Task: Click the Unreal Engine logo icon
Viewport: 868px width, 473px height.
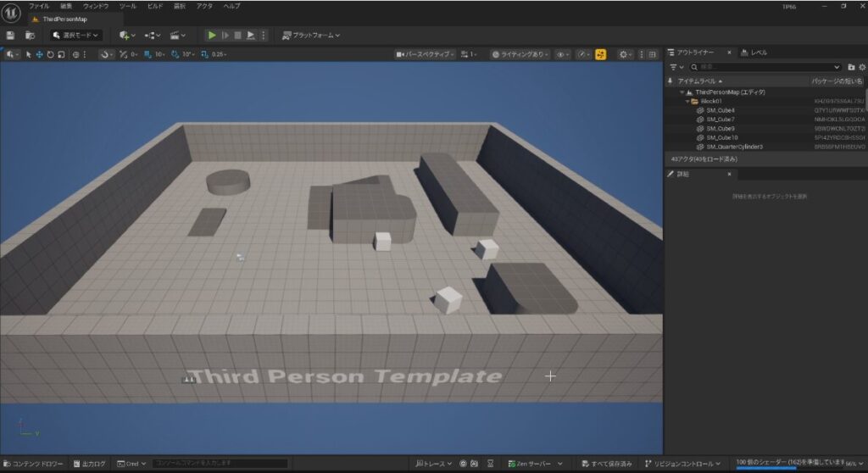Action: tap(10, 14)
